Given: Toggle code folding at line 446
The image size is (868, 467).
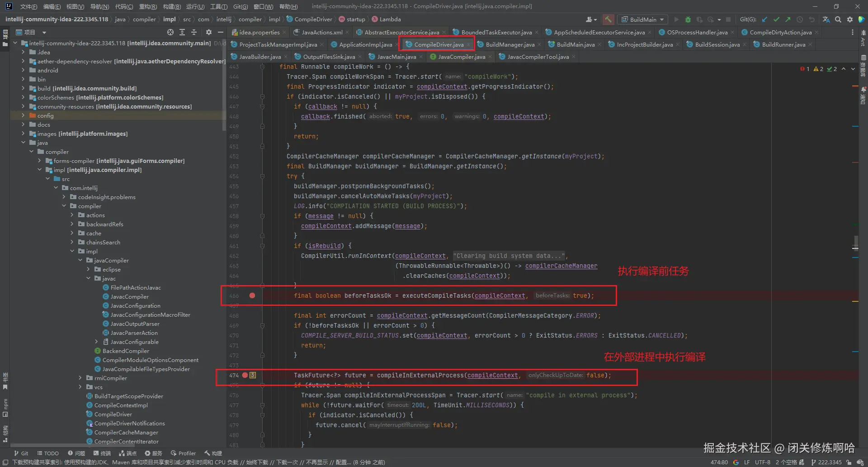Looking at the screenshot, I should pyautogui.click(x=262, y=96).
